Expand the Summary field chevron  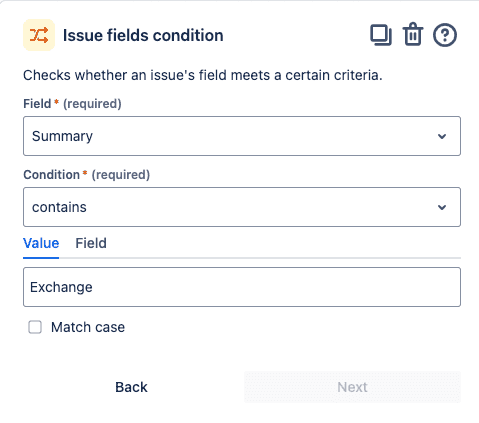[442, 136]
